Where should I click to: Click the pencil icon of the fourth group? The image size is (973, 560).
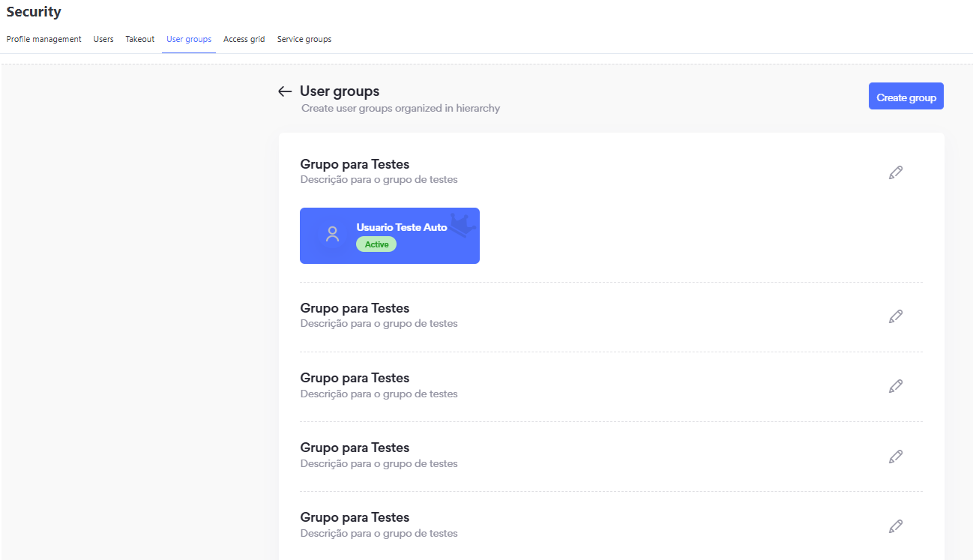point(895,457)
